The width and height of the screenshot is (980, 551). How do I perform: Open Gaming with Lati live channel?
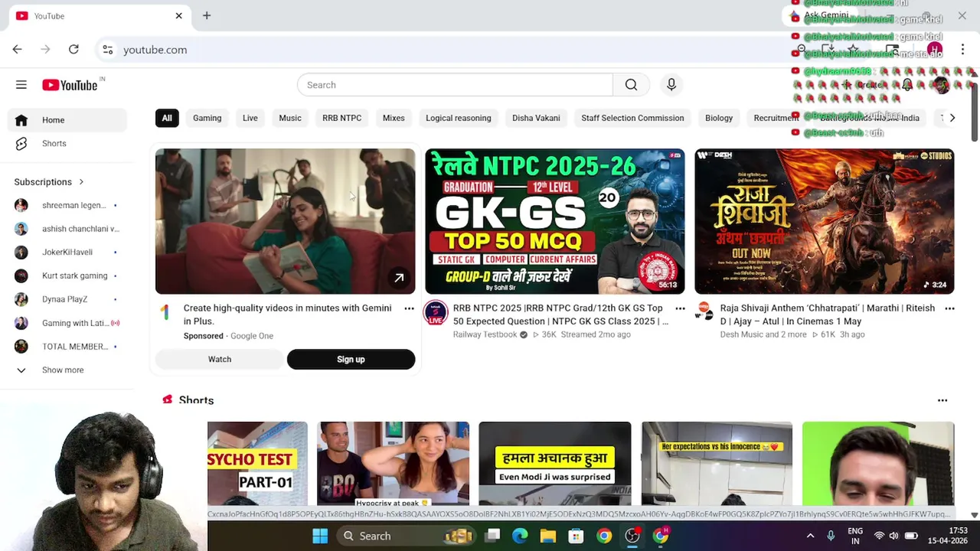pyautogui.click(x=67, y=323)
